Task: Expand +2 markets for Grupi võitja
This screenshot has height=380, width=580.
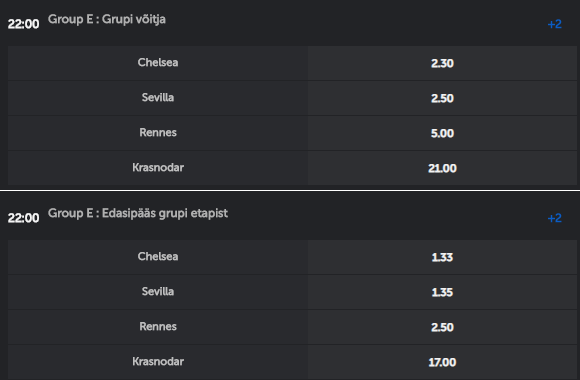Action: pos(554,24)
